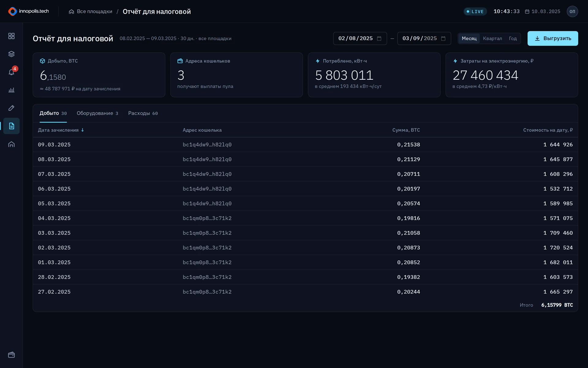Click the home icon in breadcrumb
The width and height of the screenshot is (588, 368).
[71, 12]
